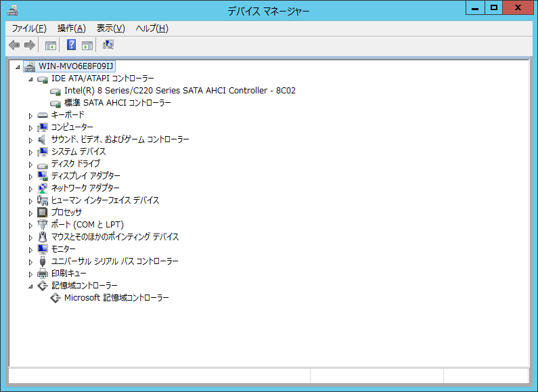Image resolution: width=538 pixels, height=392 pixels.
Task: Click the ディスク ドライブ drive icon
Action: 43,165
